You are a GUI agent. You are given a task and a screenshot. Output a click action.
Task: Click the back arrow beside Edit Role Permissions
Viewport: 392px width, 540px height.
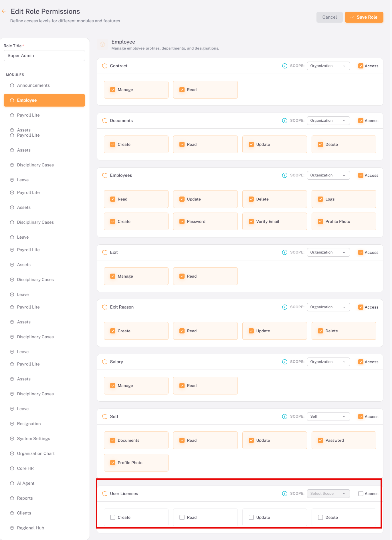[4, 11]
